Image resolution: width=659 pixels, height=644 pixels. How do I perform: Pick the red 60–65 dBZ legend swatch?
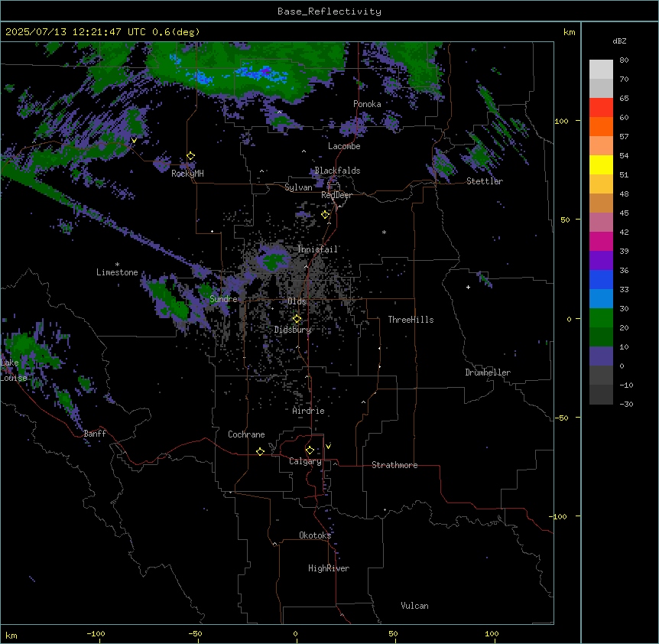(x=601, y=108)
